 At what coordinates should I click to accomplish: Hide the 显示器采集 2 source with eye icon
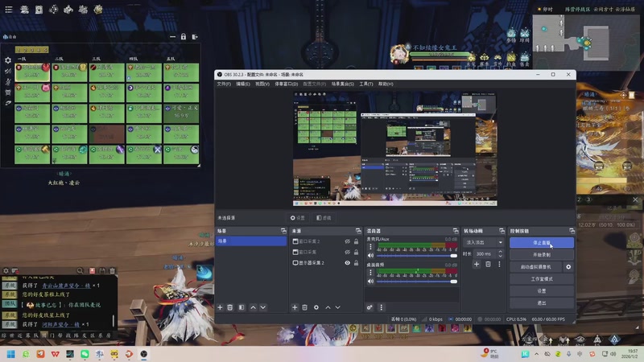point(348,263)
